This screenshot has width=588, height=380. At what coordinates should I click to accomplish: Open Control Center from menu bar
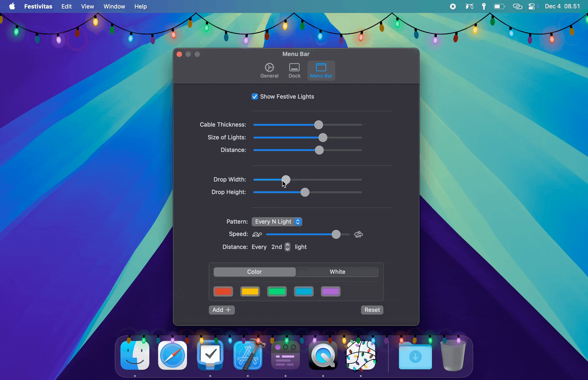pos(532,6)
